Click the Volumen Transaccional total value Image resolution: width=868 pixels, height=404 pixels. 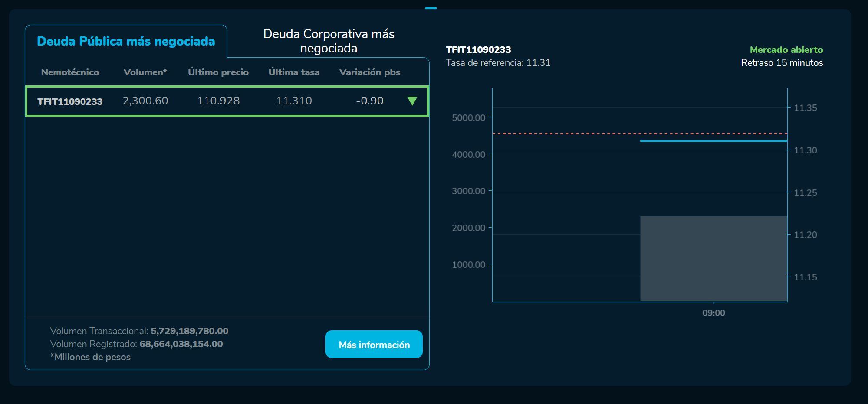click(189, 331)
